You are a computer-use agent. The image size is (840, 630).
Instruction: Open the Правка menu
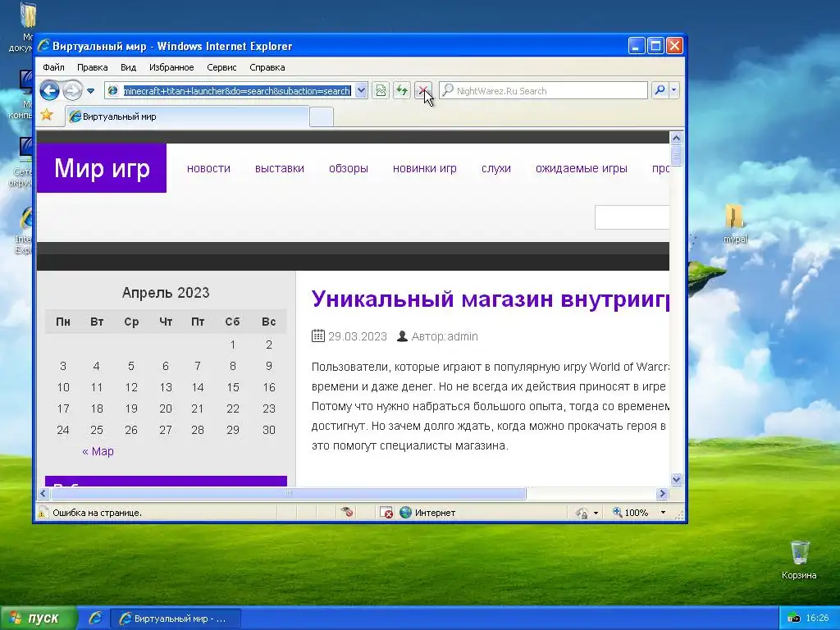92,67
